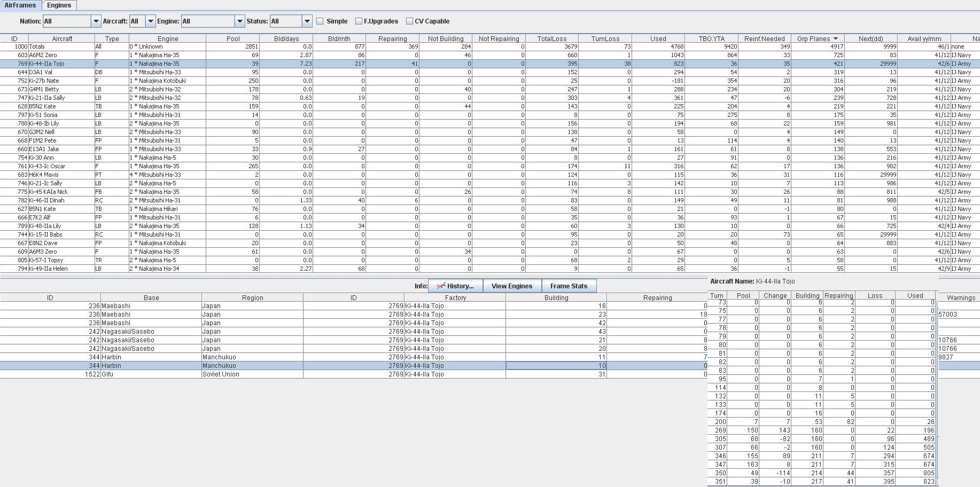Select the G4M1 Betty airframe
The height and width of the screenshot is (487, 980).
tap(490, 89)
